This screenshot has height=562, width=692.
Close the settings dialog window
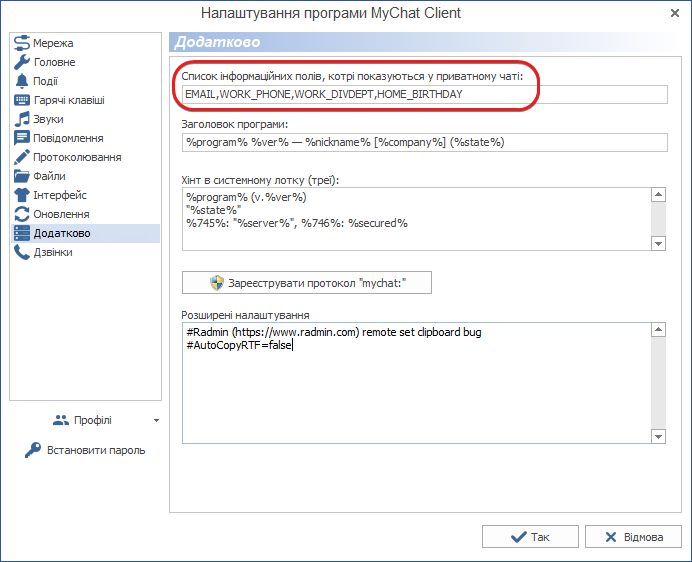(x=675, y=13)
